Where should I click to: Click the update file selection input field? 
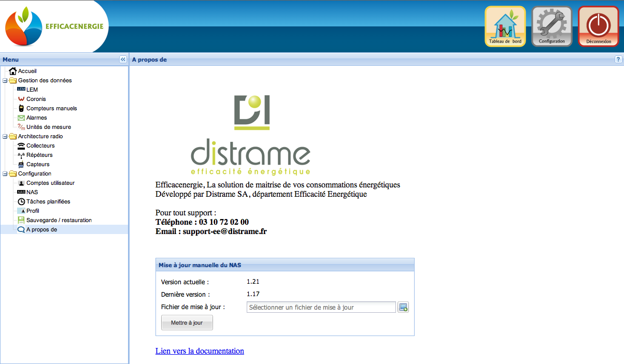321,308
